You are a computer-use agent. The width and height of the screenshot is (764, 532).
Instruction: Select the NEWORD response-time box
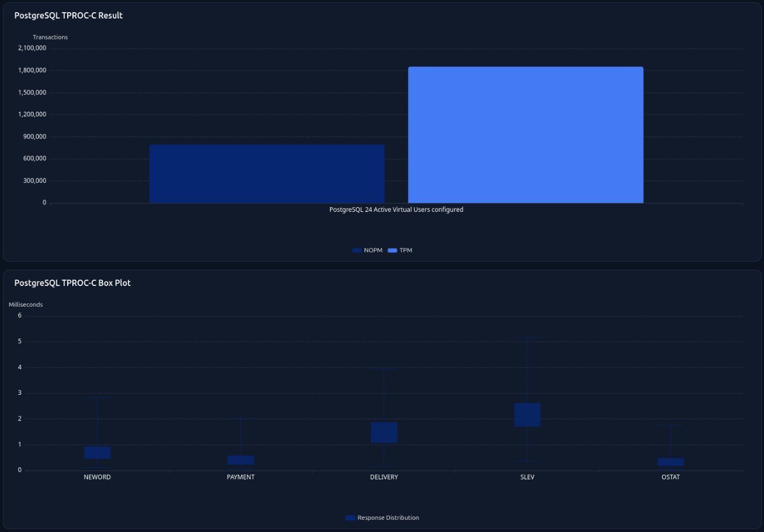coord(97,452)
